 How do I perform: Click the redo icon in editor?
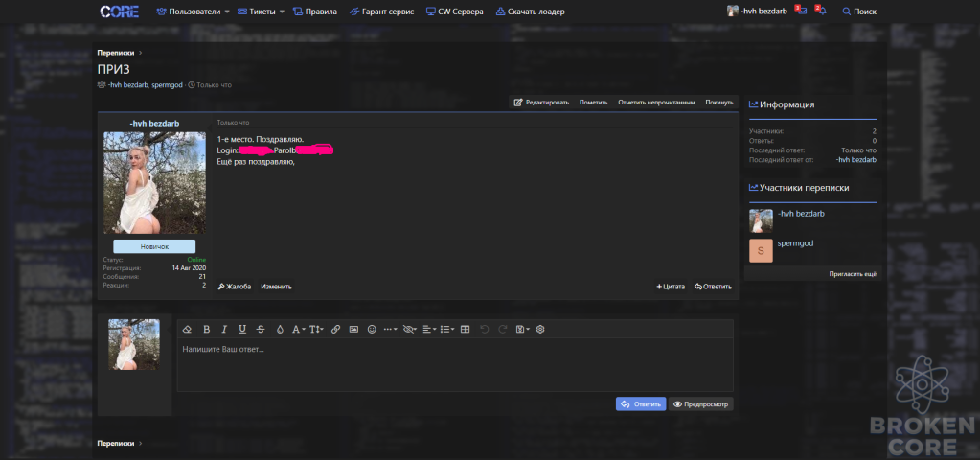[503, 330]
